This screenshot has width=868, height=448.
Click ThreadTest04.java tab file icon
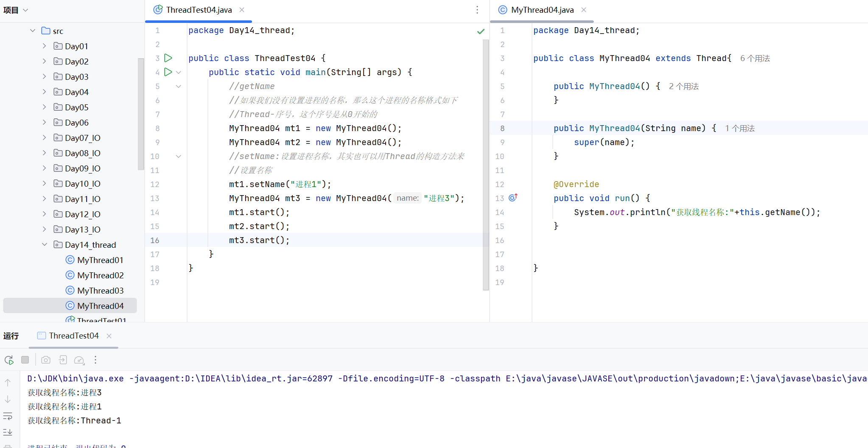click(x=158, y=10)
